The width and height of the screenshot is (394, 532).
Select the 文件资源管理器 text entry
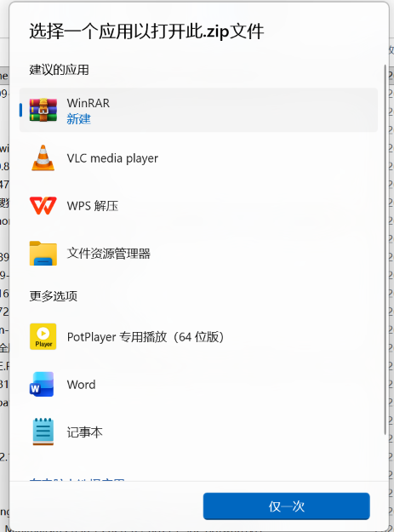109,254
